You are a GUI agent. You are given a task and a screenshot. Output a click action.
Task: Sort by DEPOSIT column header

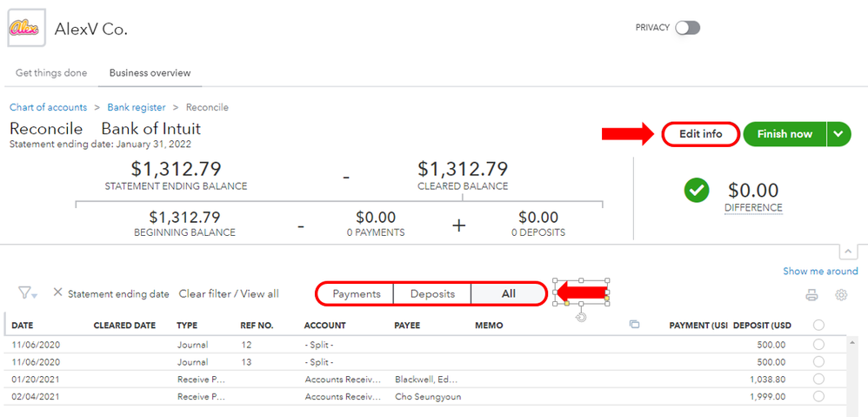click(762, 326)
